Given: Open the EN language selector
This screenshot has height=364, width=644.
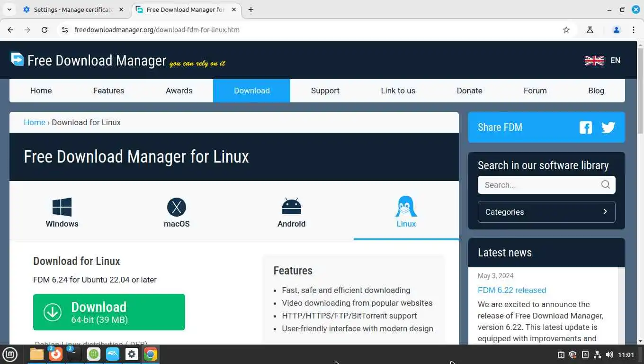Looking at the screenshot, I should [615, 60].
